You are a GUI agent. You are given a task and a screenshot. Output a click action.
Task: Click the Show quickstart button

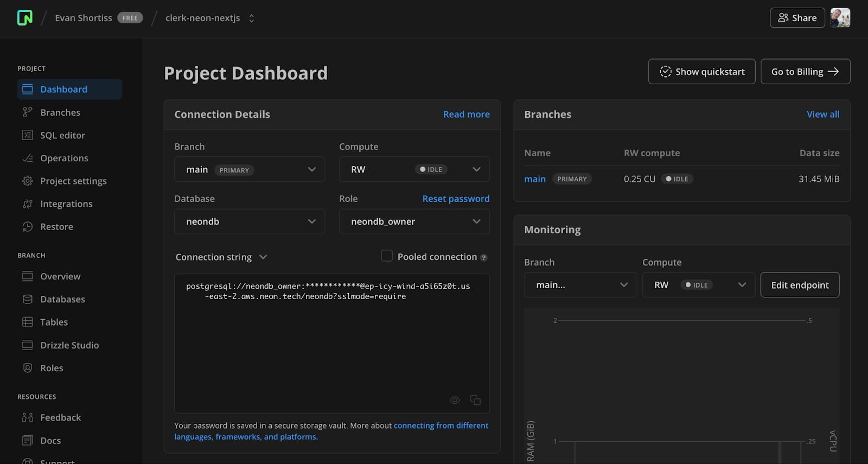[x=701, y=72]
